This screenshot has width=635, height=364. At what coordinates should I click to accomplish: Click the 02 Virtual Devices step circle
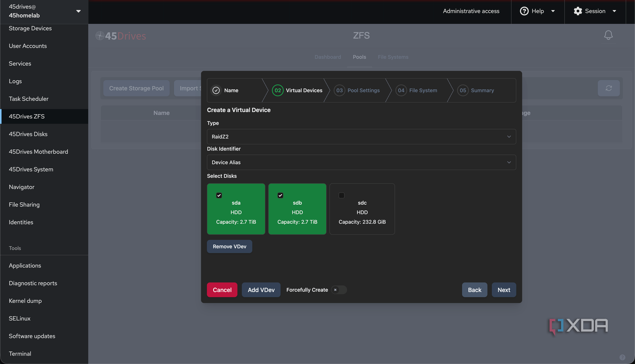[x=278, y=91]
